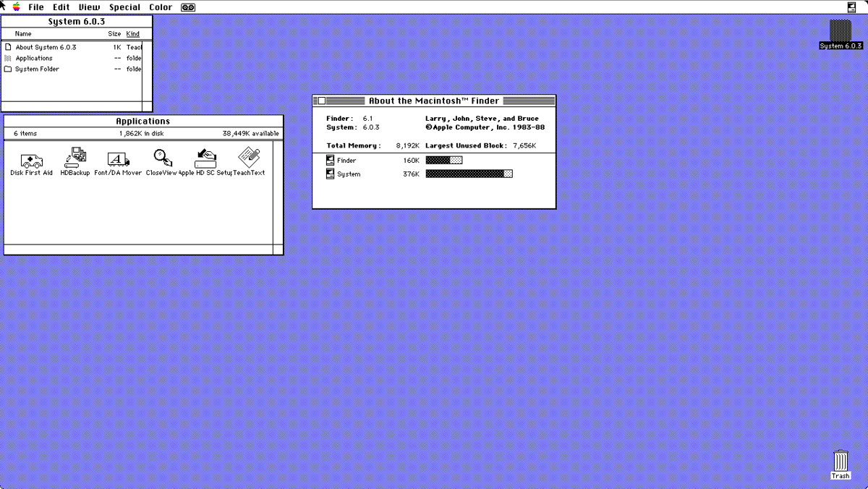Click the Applications window horizontal scrollbar
868x489 pixels.
(137, 251)
